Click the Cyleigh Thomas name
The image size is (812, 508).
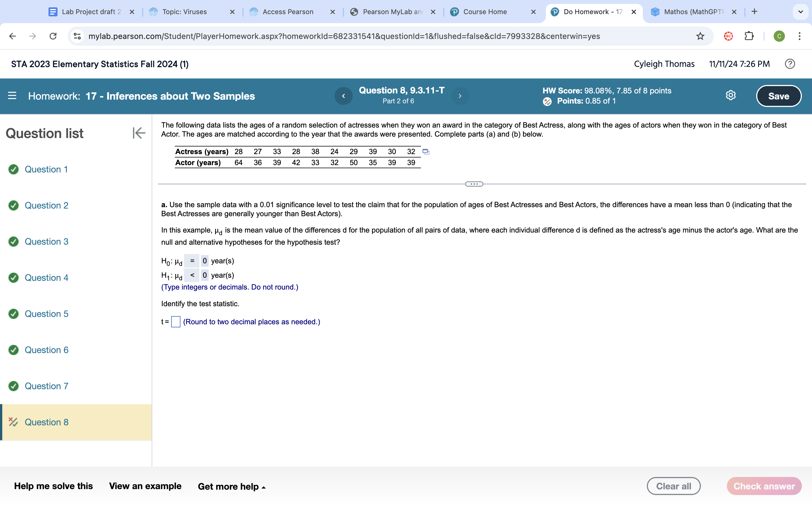[x=664, y=64]
